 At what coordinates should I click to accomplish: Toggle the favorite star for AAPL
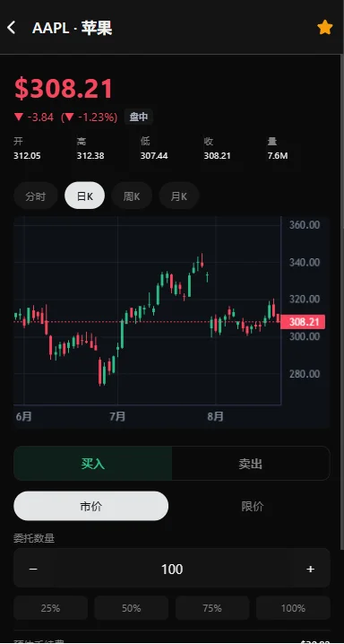coord(324,28)
